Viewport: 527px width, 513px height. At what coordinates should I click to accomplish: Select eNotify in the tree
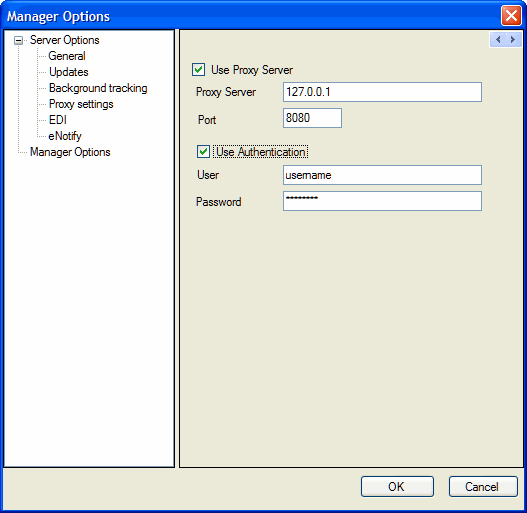[65, 136]
